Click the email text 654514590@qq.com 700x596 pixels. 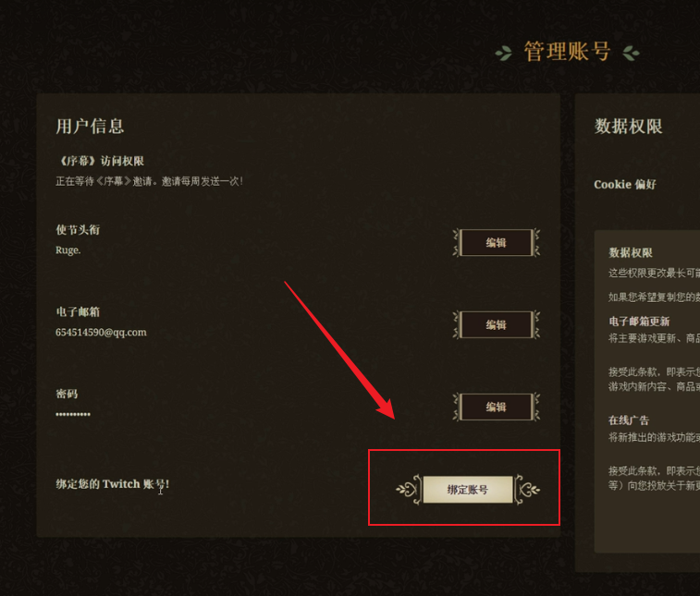tap(101, 333)
